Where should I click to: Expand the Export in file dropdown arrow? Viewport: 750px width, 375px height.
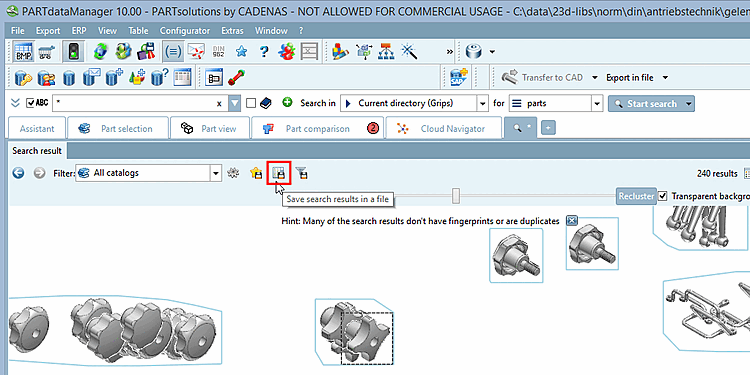[665, 77]
